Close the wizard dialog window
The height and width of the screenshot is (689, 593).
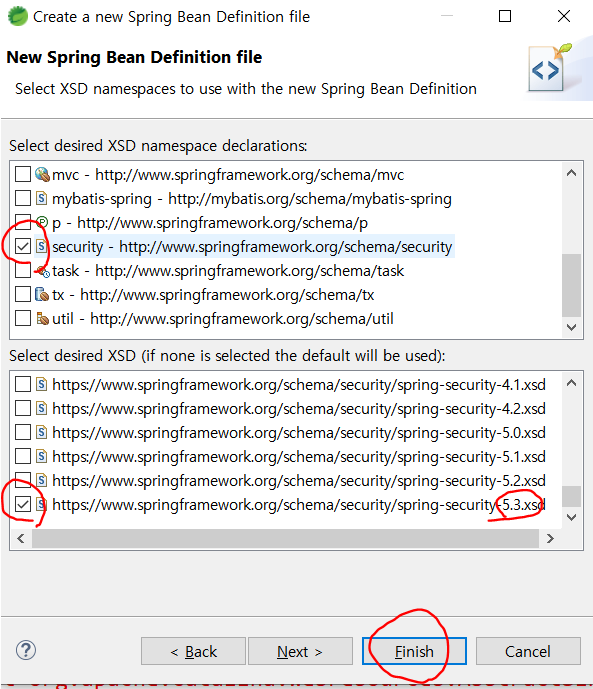coord(564,16)
